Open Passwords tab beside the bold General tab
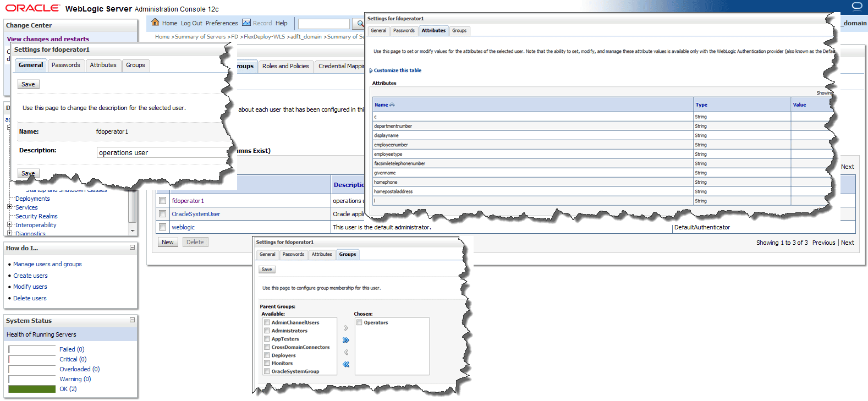The width and height of the screenshot is (868, 401). pos(66,65)
